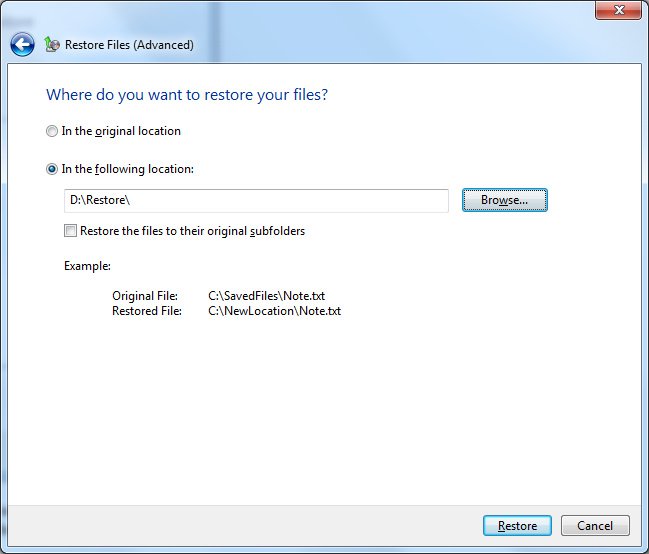The image size is (649, 554).
Task: Click the 'Restored File:' label
Action: click(x=147, y=311)
